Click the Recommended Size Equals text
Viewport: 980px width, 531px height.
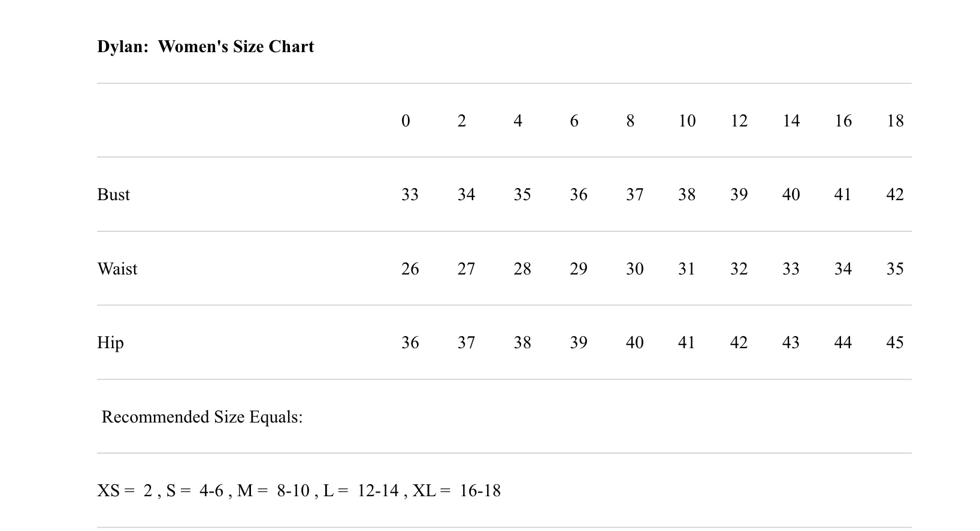pos(202,417)
